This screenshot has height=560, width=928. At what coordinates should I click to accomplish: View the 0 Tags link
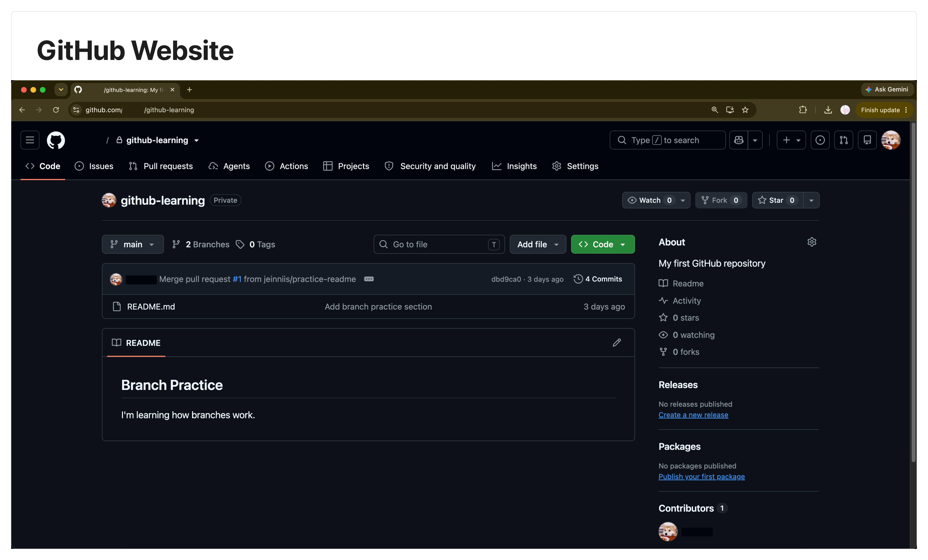pyautogui.click(x=255, y=244)
